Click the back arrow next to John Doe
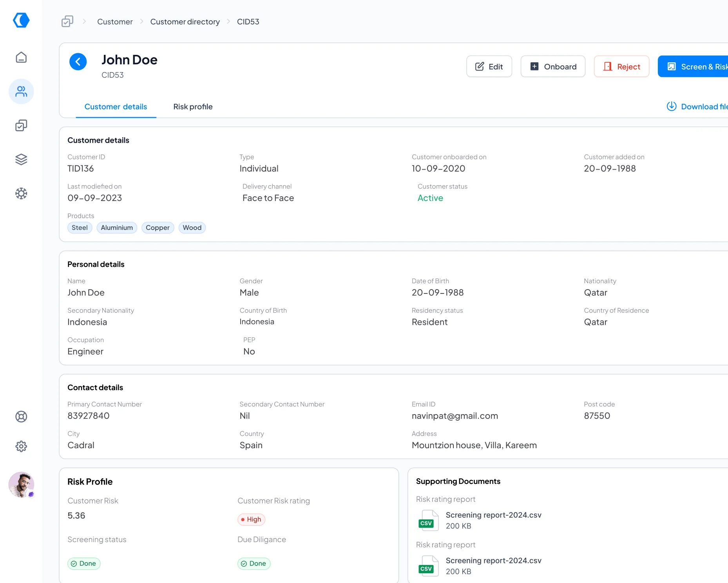Image resolution: width=728 pixels, height=583 pixels. click(78, 62)
